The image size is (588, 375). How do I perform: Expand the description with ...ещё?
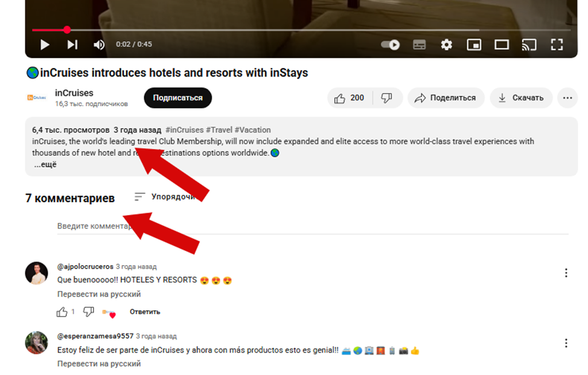tap(45, 164)
